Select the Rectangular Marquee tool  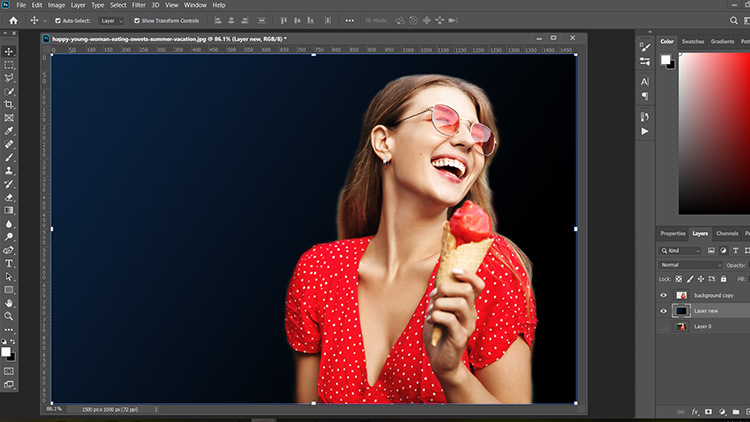(9, 65)
